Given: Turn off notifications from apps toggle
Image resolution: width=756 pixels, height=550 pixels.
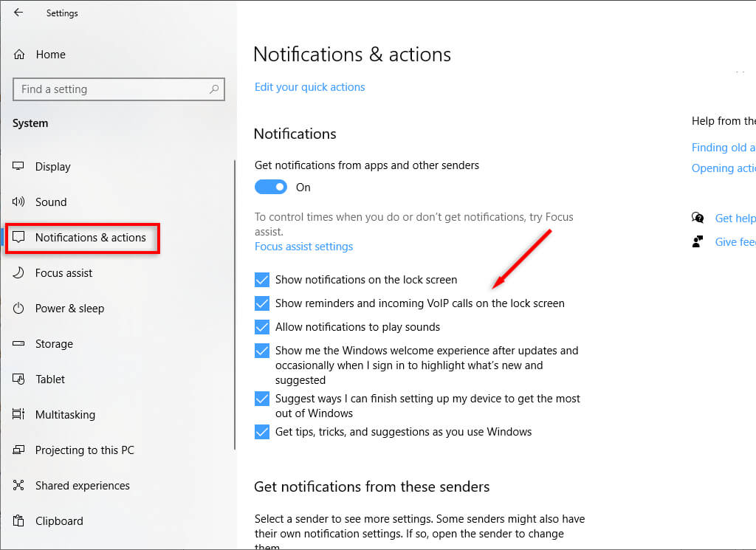Looking at the screenshot, I should click(x=270, y=187).
